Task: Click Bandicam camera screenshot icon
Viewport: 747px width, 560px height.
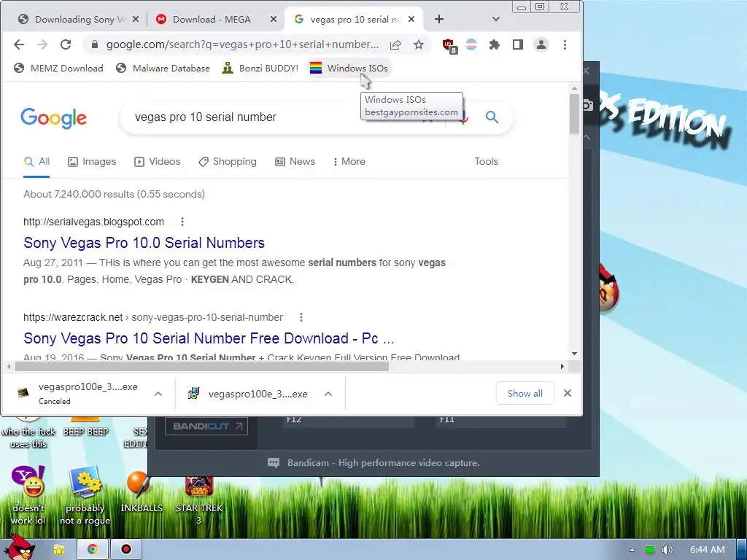Action: tap(588, 105)
